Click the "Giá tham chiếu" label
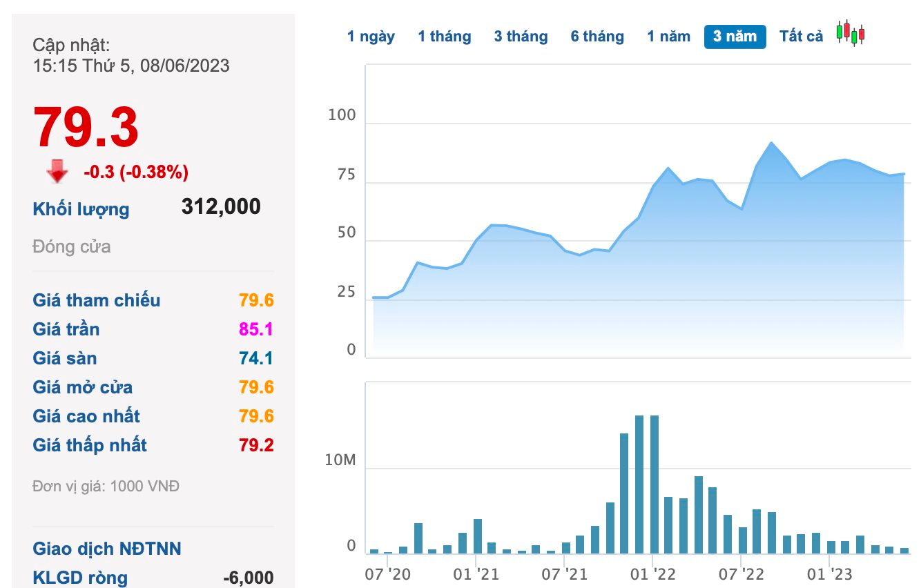Screen dimensions: 921x588 97,300
